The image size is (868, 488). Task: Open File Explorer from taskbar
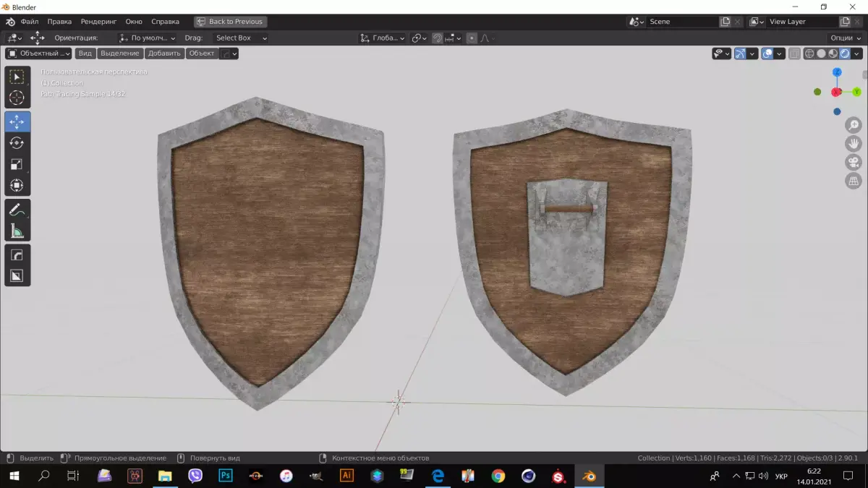pos(164,476)
